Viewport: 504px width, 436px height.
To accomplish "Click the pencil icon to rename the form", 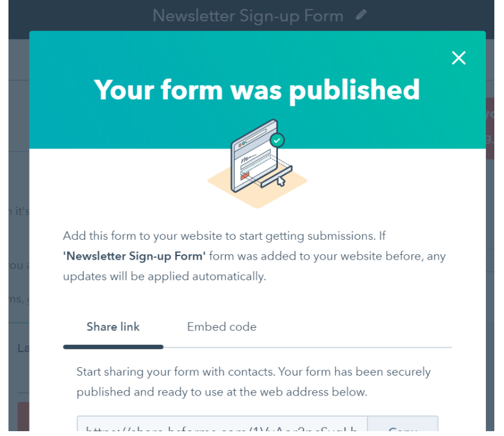I will [x=361, y=15].
